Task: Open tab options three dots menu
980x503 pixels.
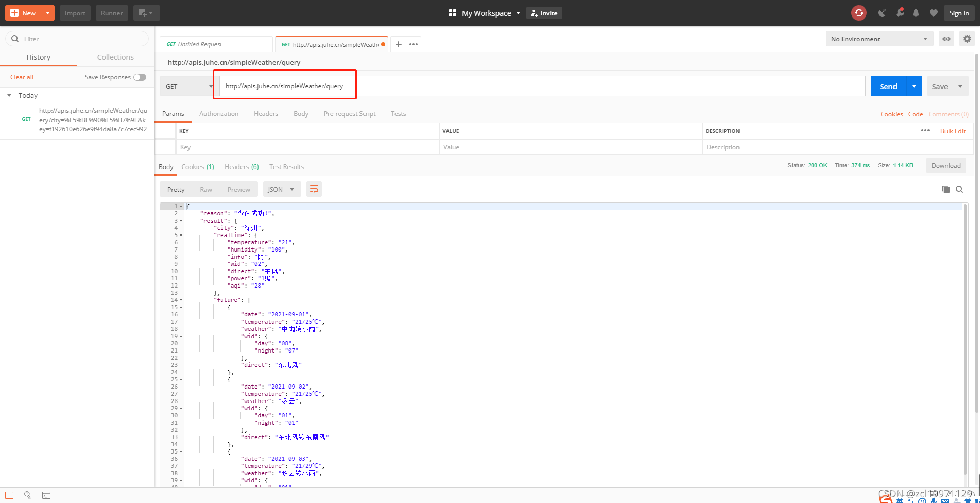Action: (x=414, y=44)
